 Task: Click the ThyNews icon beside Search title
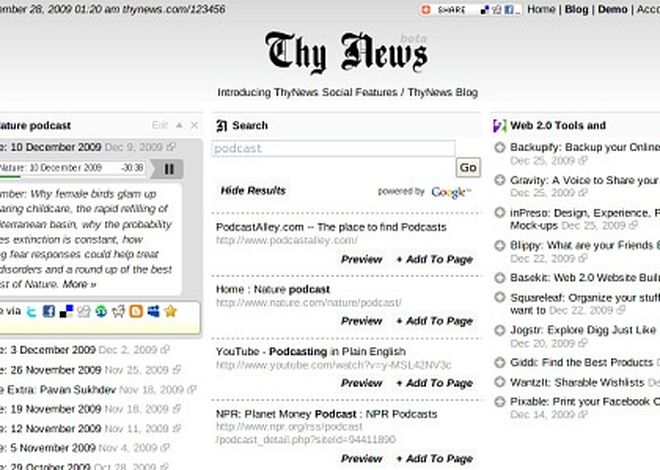click(x=222, y=125)
